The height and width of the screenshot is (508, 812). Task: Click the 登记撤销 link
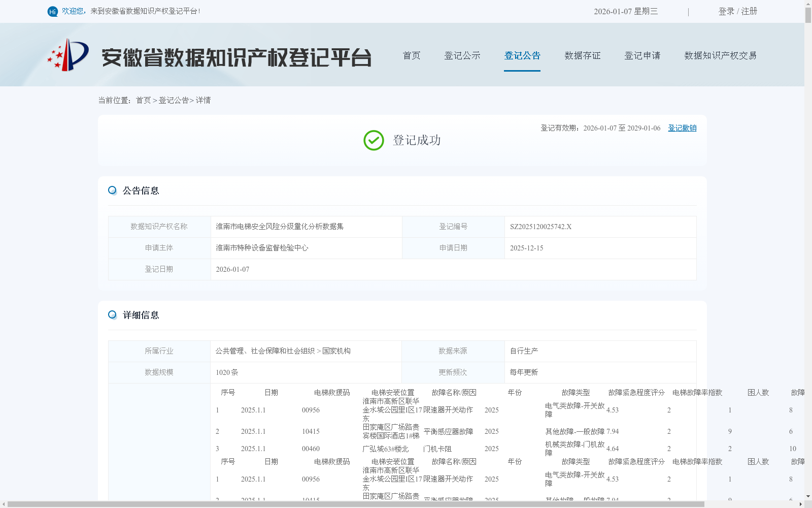point(682,128)
